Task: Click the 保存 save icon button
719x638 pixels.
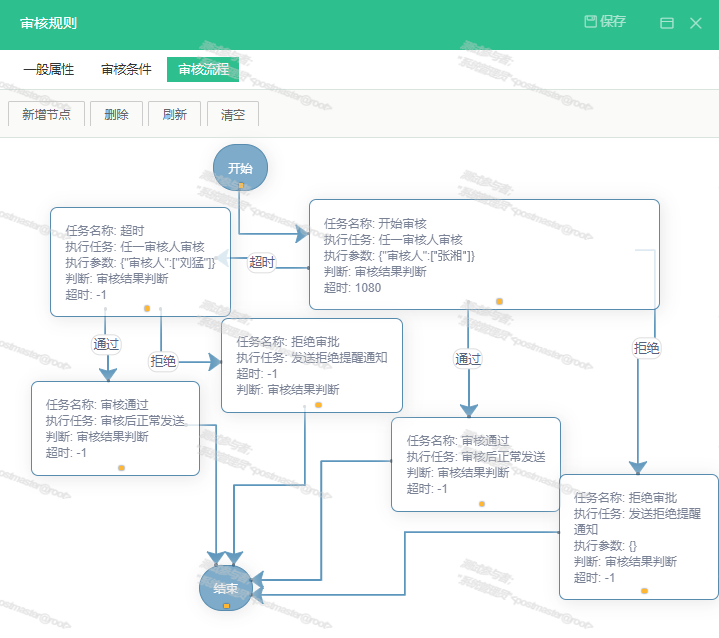Action: point(605,22)
